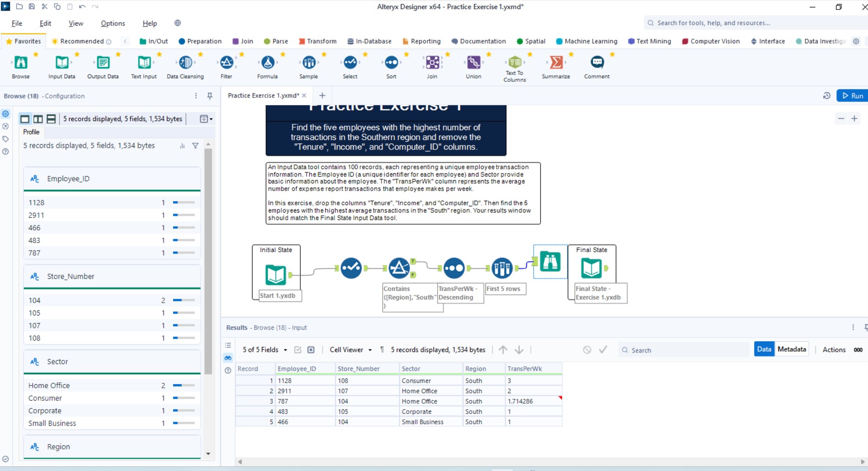868x471 pixels.
Task: Open the Cell Viewer dropdown
Action: point(350,349)
